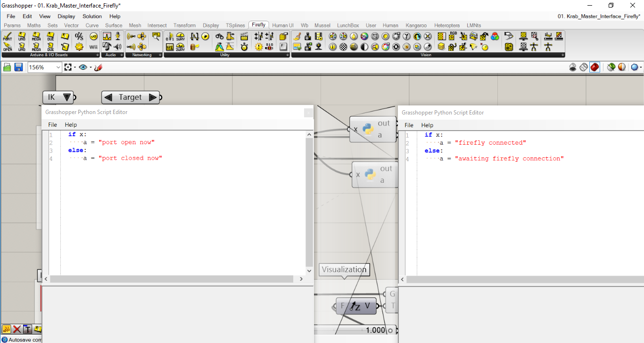Toggle the green selected-only preview button
The image size is (644, 343).
click(x=611, y=67)
